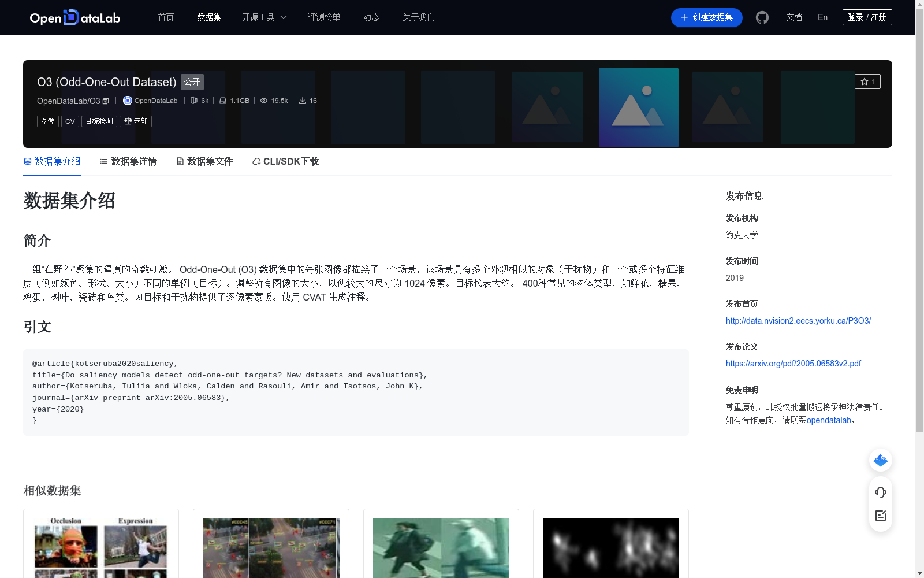This screenshot has height=578, width=924.
Task: Click the OpenDataLab logo
Action: point(75,17)
